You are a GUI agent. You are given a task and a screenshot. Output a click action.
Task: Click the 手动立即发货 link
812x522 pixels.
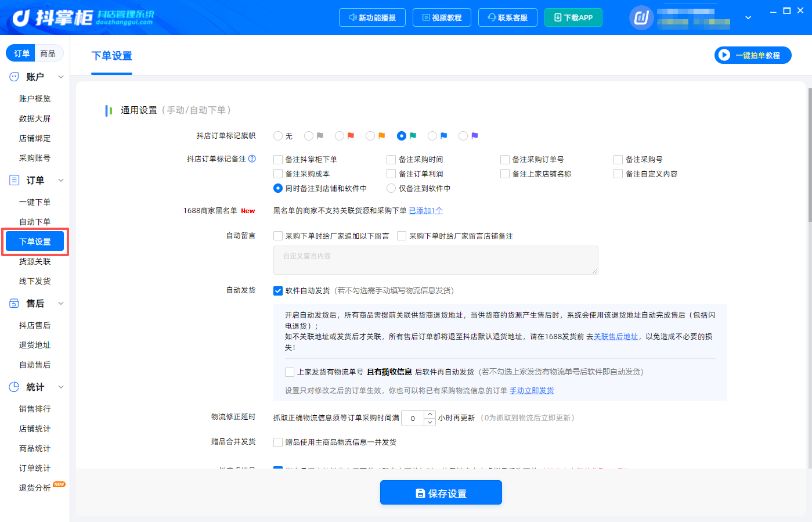(532, 390)
